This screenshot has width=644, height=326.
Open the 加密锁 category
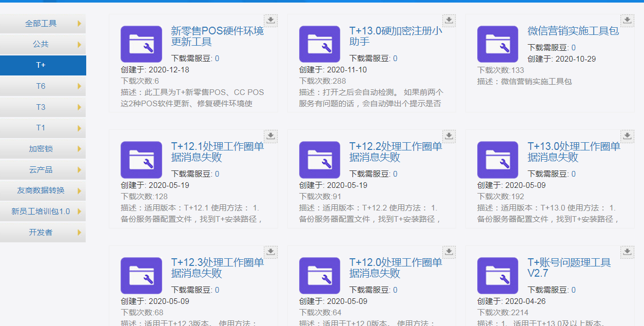pyautogui.click(x=43, y=149)
